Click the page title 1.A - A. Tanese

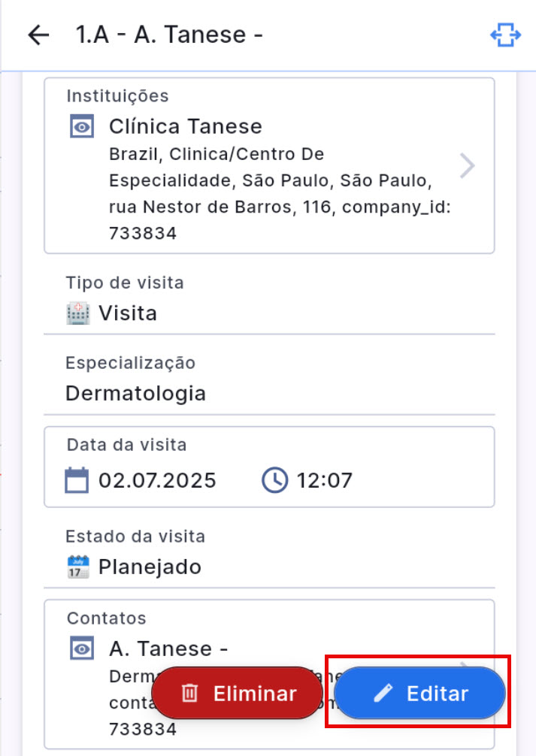coord(169,35)
